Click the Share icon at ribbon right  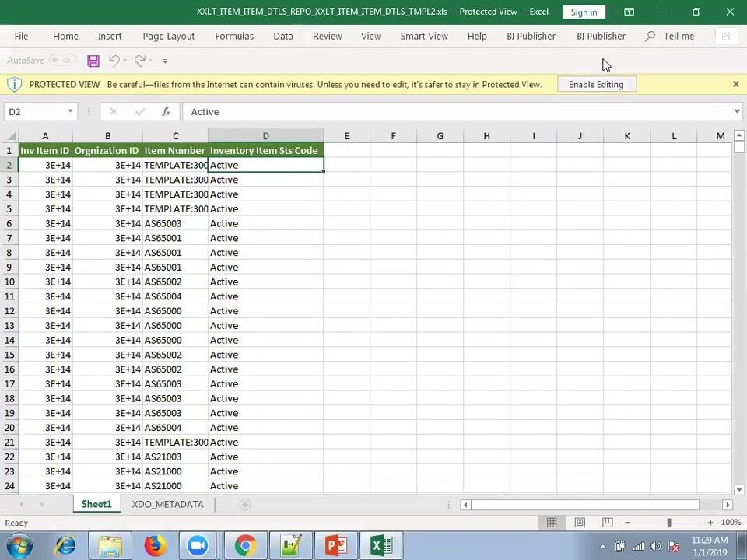(x=725, y=37)
